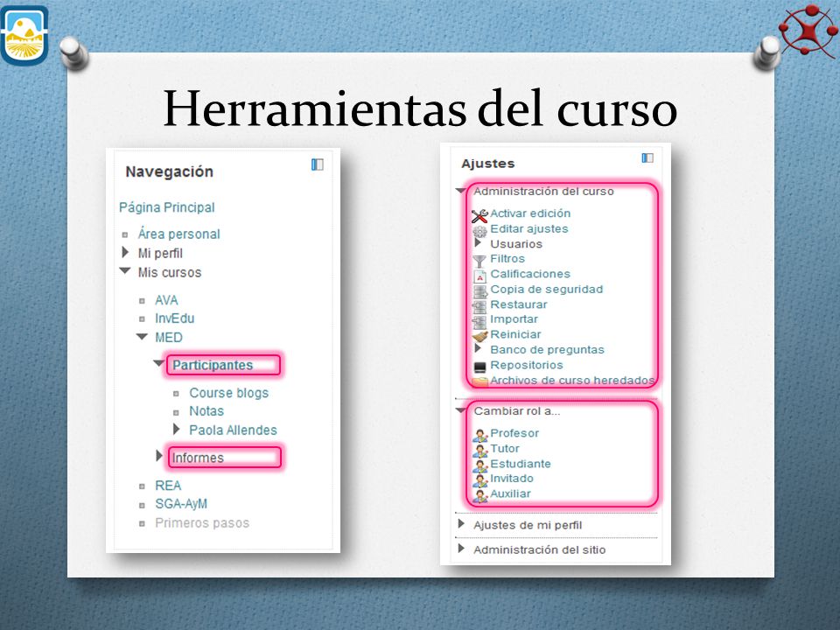Click the Informes tree label
The width and height of the screenshot is (840, 630).
point(198,458)
